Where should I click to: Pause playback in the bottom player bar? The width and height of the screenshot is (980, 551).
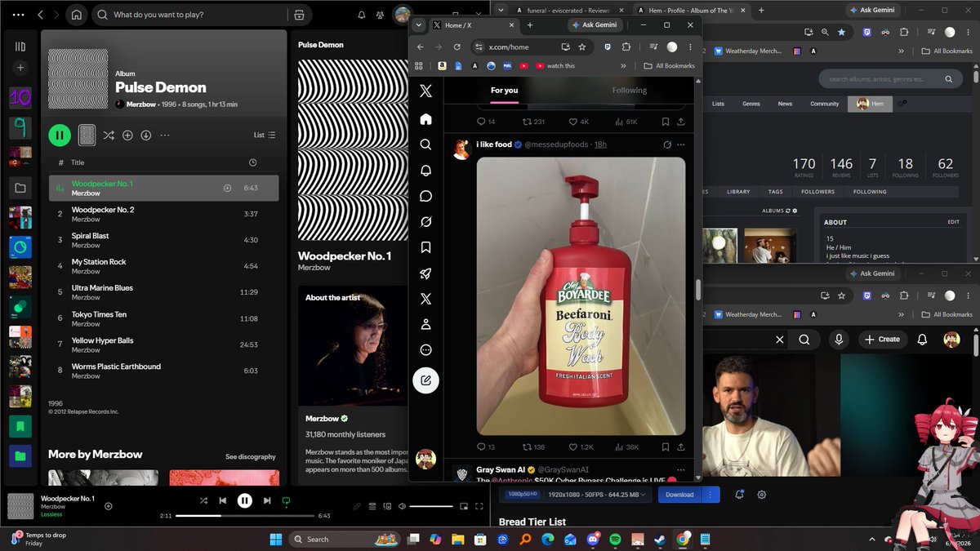pos(244,500)
